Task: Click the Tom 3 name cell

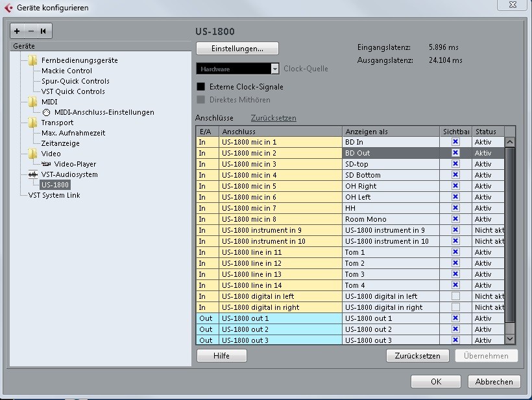Action: pyautogui.click(x=391, y=274)
